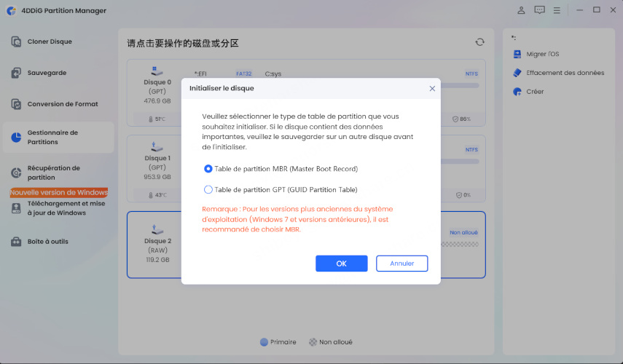
Task: Click Migrer l'OS icon
Action: coord(517,54)
